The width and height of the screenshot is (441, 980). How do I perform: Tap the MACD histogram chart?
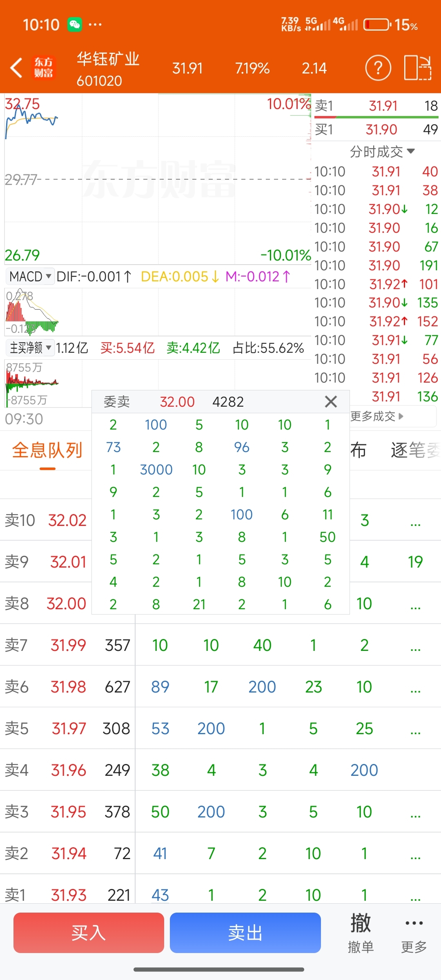pyautogui.click(x=158, y=312)
